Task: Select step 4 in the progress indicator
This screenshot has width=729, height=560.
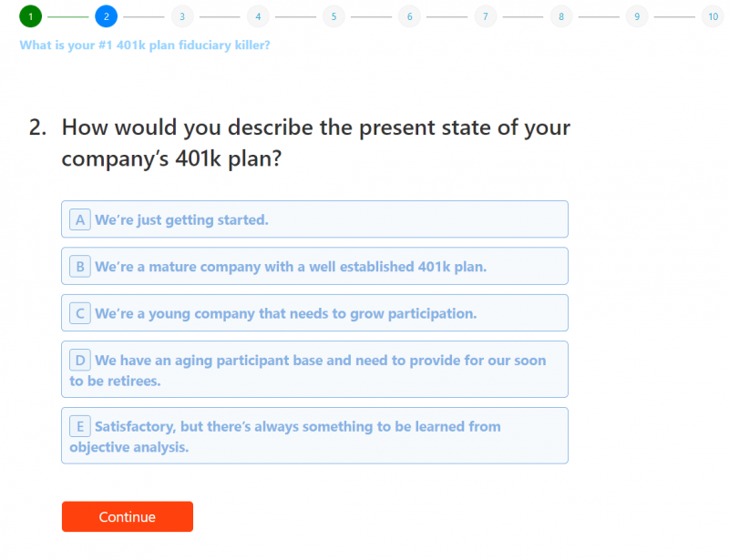Action: 258,16
